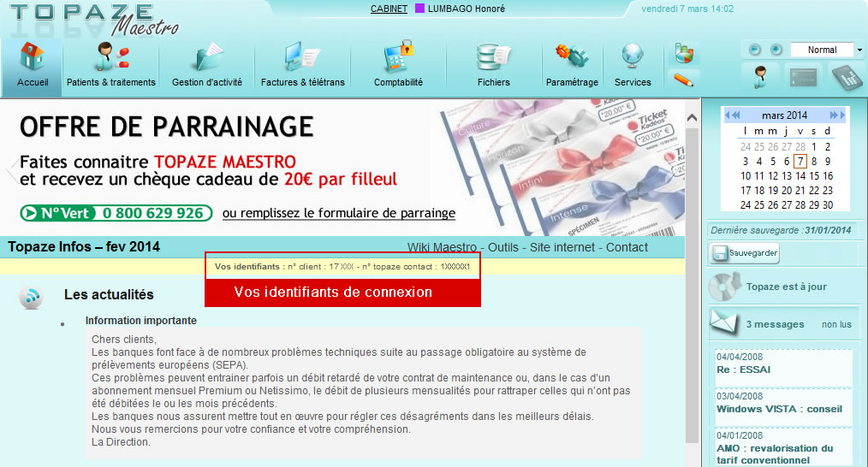Open the Site internet link
Image resolution: width=868 pixels, height=467 pixels.
click(x=562, y=247)
